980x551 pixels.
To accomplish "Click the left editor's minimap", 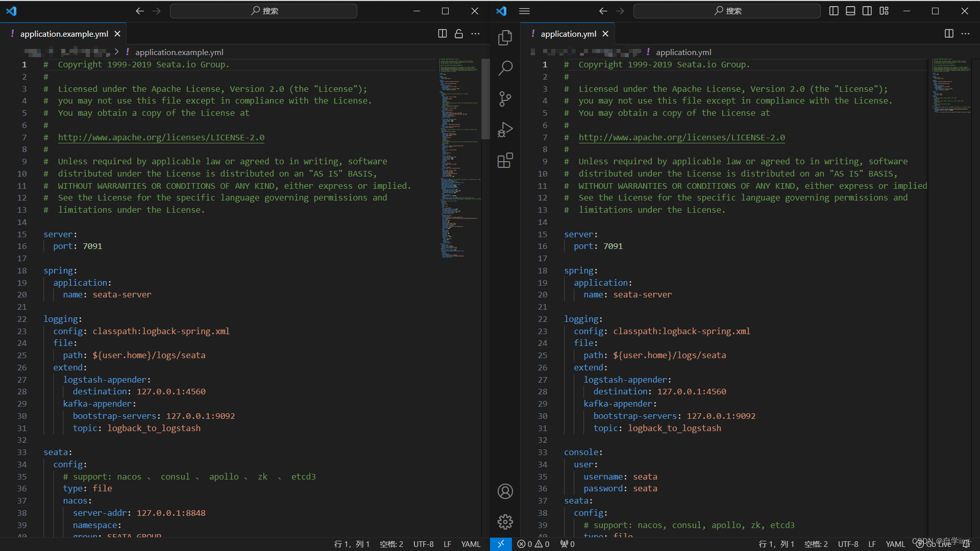I will (460, 158).
